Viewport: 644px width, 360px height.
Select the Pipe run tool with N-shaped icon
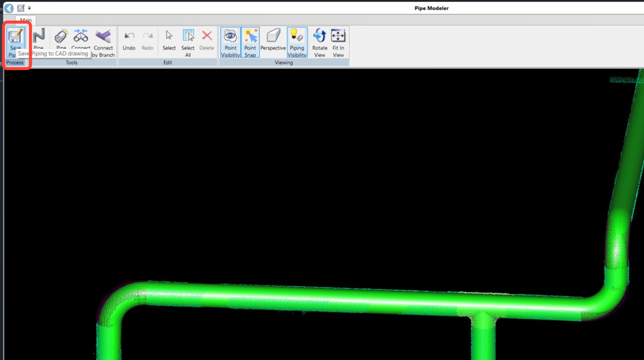[39, 36]
